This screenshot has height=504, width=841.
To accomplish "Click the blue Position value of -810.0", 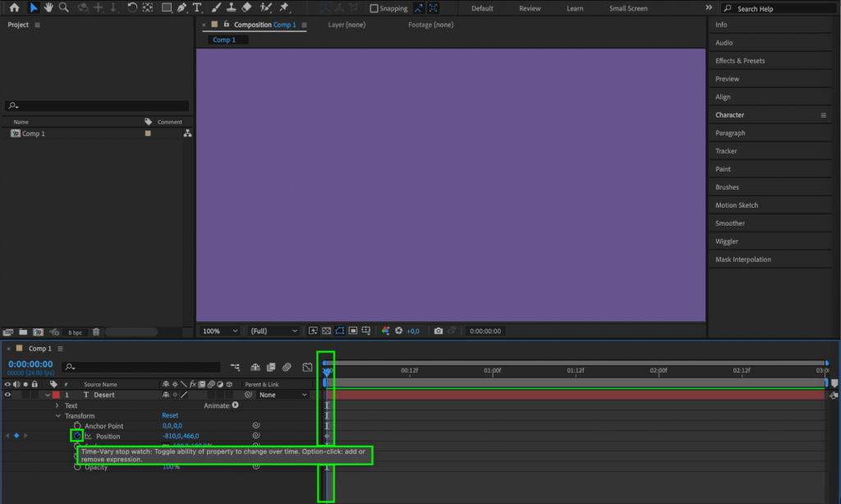I will 169,436.
